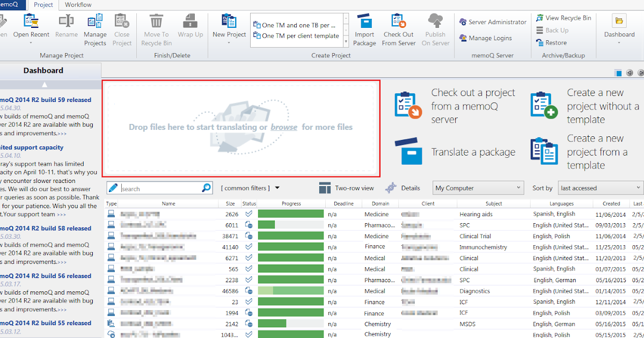Collapse the Dashboard news panel arrow
Image resolution: width=644 pixels, height=338 pixels.
pyautogui.click(x=45, y=84)
